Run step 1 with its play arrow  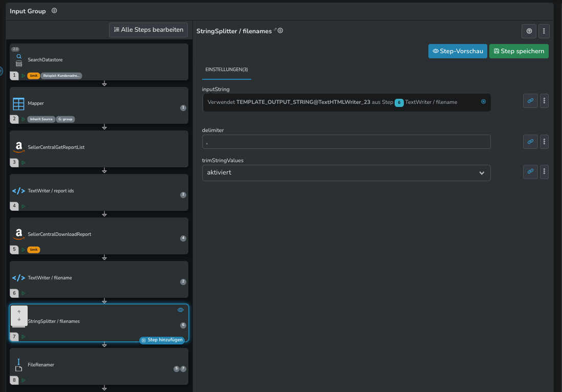coord(24,76)
